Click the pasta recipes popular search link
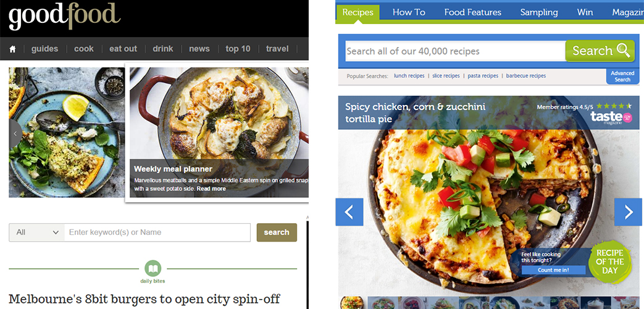 [483, 76]
